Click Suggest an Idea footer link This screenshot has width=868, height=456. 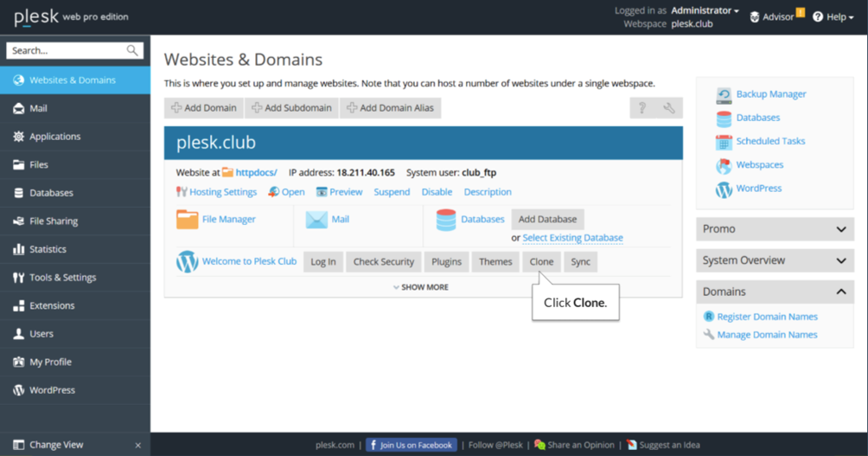pos(669,445)
